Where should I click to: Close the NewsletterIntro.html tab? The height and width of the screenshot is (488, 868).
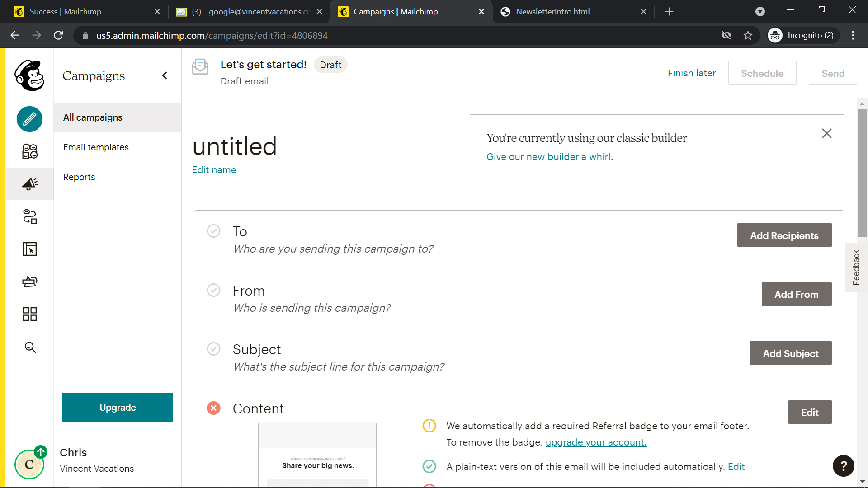[x=643, y=12]
